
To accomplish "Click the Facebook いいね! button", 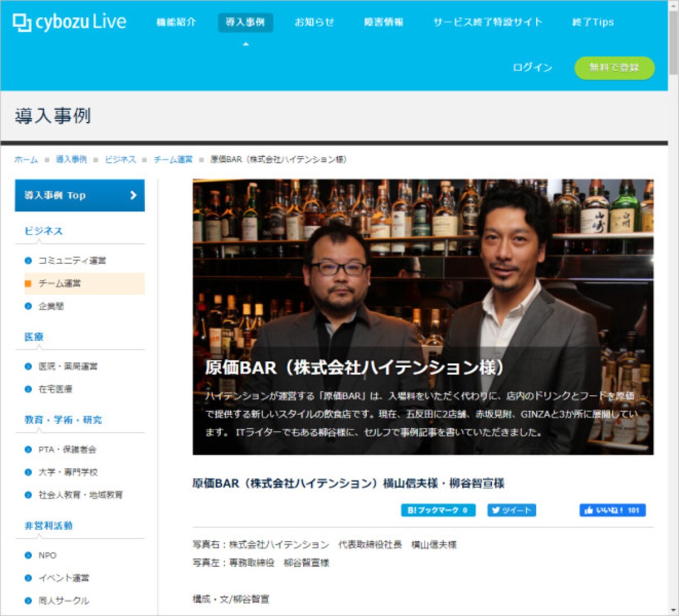I will coord(612,510).
